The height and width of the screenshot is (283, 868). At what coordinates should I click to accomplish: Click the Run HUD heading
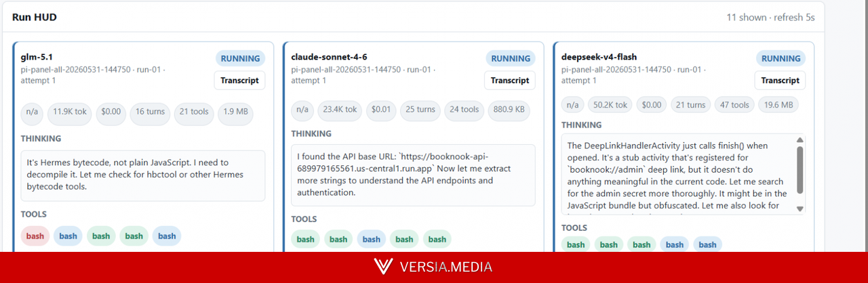(34, 17)
